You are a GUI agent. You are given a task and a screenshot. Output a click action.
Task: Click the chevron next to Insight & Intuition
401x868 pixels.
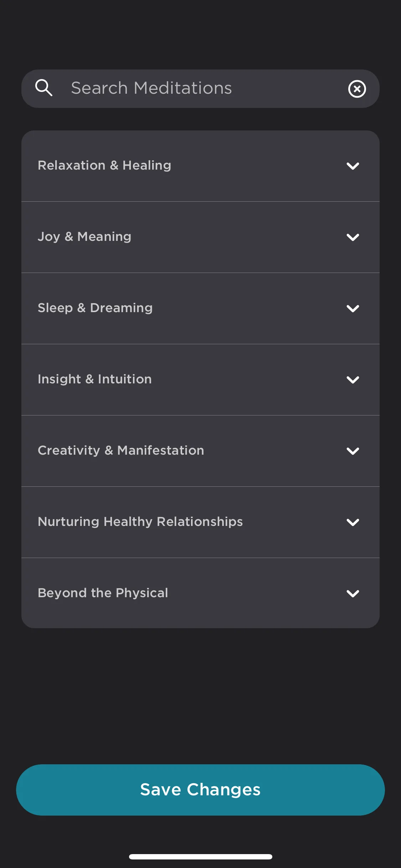point(353,380)
